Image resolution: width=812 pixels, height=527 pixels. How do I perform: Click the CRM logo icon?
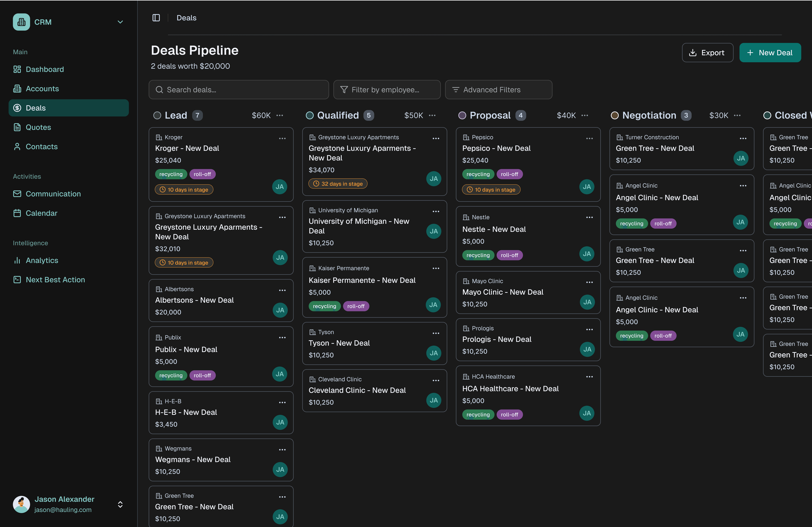[x=21, y=22]
